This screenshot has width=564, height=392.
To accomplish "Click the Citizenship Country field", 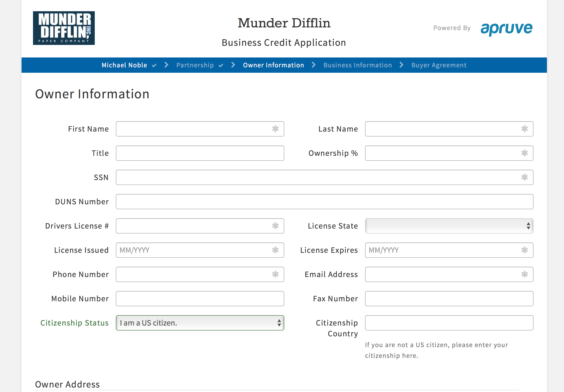I will 449,323.
